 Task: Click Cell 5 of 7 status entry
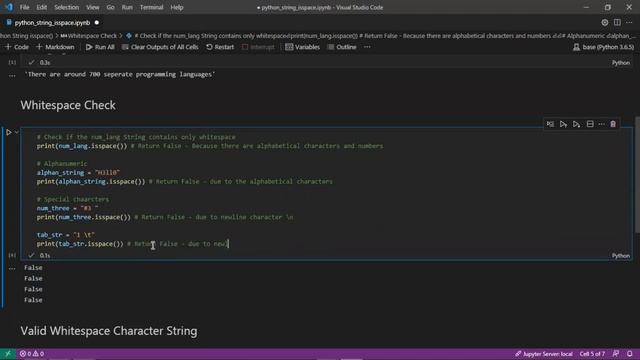592,354
